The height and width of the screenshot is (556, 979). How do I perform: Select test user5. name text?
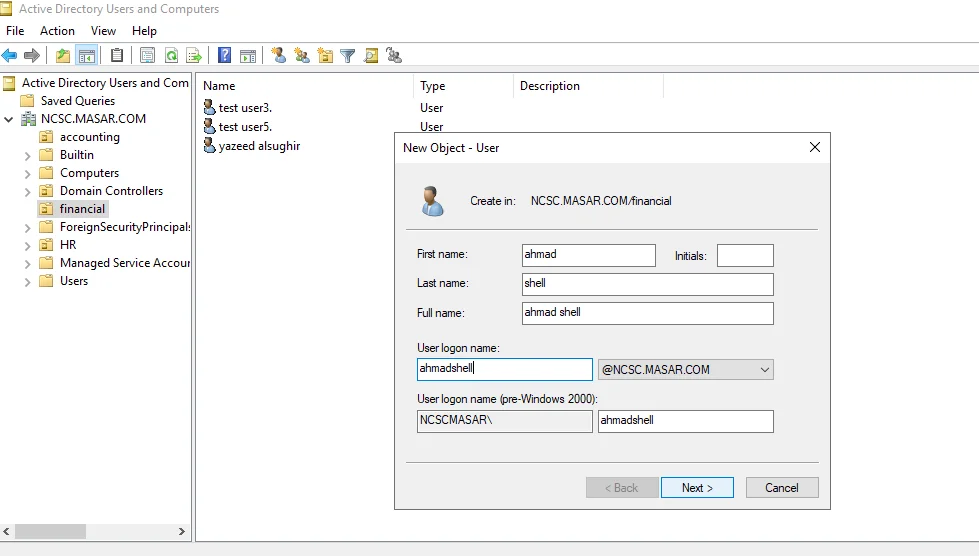click(x=245, y=127)
